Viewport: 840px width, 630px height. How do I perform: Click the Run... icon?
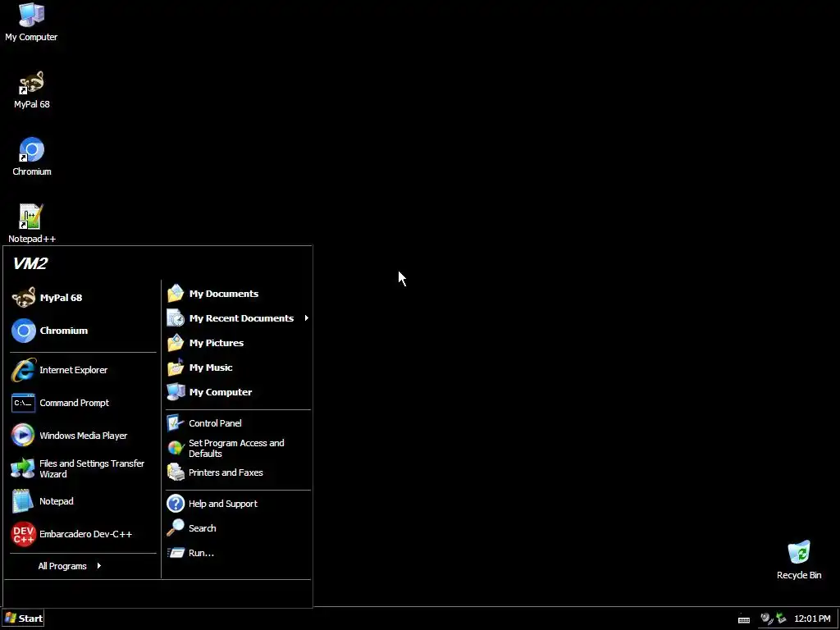176,553
